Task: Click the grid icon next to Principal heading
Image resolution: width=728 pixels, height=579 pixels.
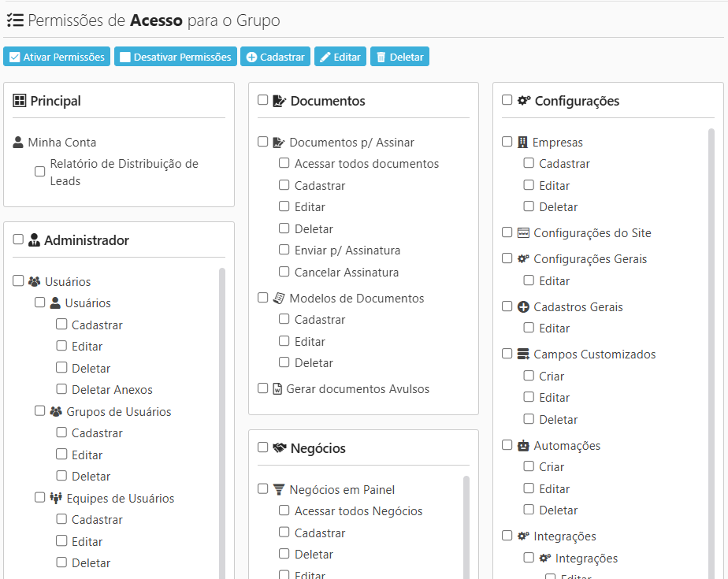Action: 20,101
